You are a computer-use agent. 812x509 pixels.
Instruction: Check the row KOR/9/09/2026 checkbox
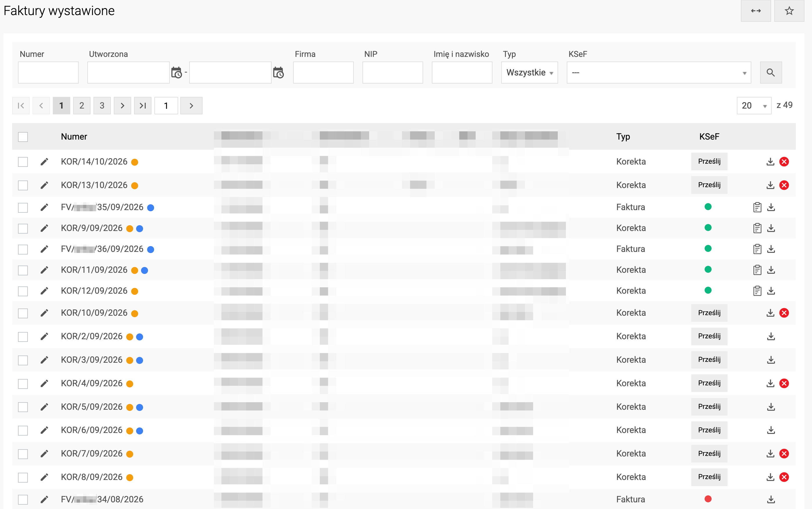pyautogui.click(x=23, y=229)
